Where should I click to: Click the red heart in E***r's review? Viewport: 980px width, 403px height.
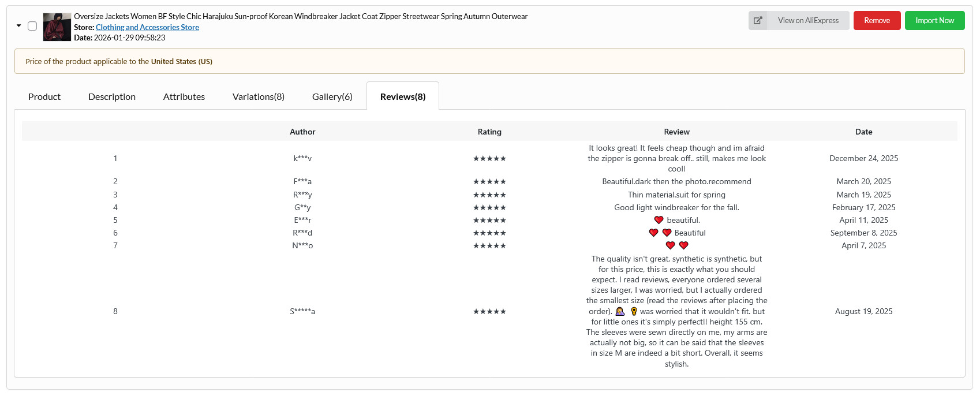click(x=659, y=220)
